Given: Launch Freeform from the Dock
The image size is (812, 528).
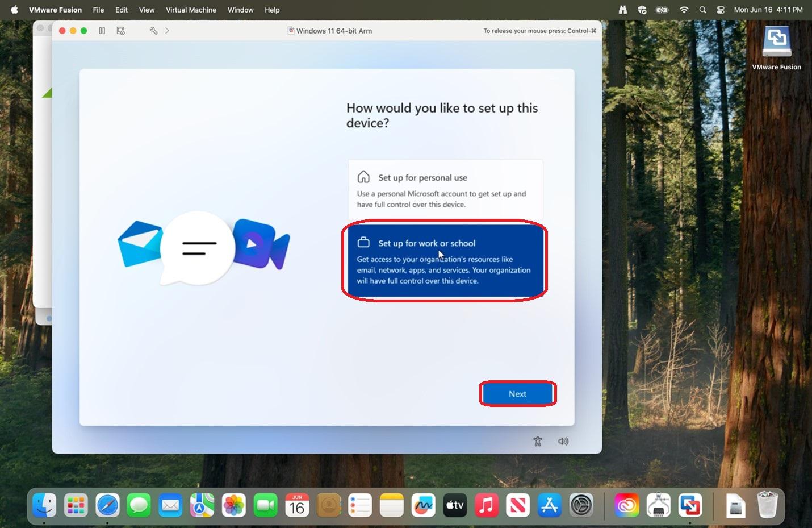Looking at the screenshot, I should tap(423, 505).
